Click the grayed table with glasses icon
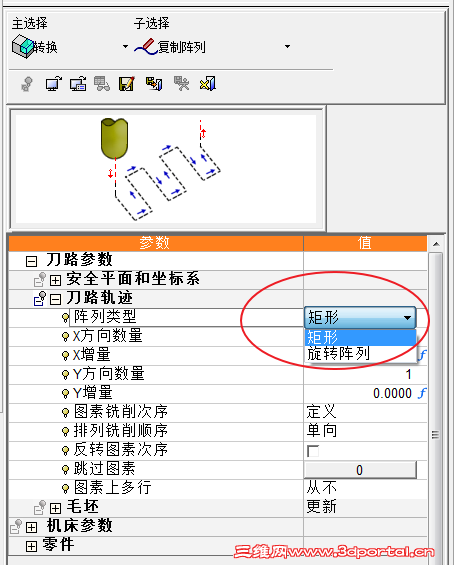The height and width of the screenshot is (565, 454). pos(102,84)
